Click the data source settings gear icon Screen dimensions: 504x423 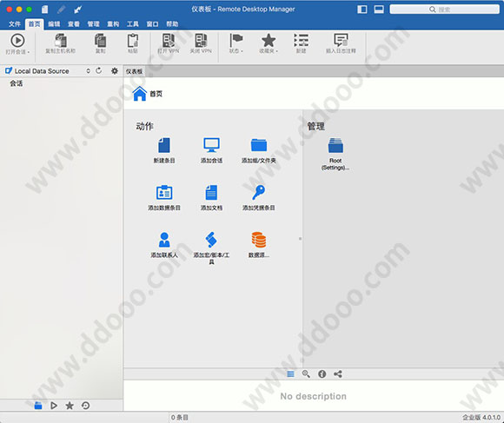[115, 70]
